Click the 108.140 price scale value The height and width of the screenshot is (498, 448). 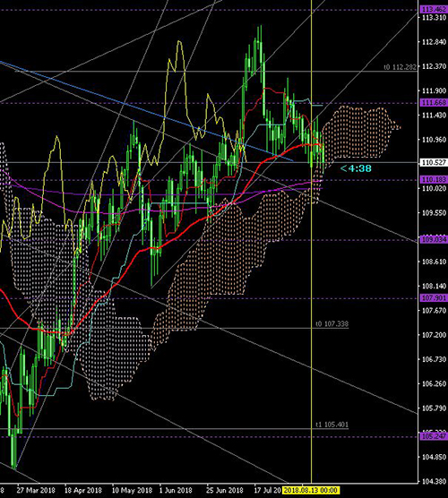435,286
